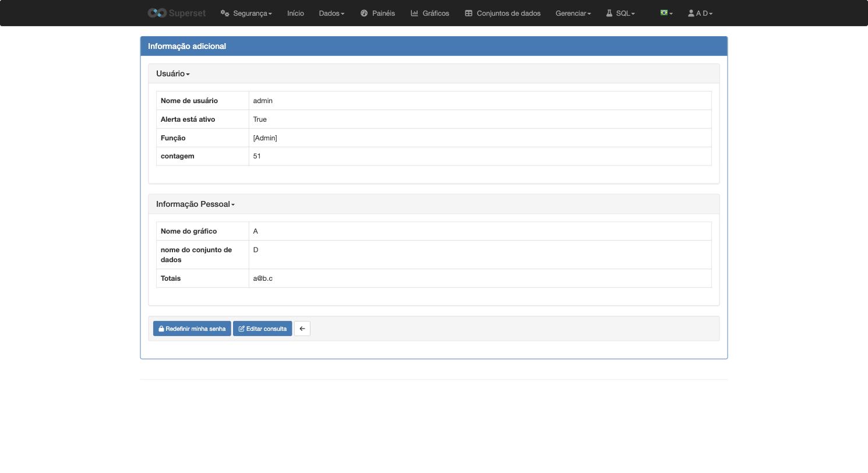Select the conjunto de dados value D
The image size is (868, 473).
pyautogui.click(x=256, y=250)
